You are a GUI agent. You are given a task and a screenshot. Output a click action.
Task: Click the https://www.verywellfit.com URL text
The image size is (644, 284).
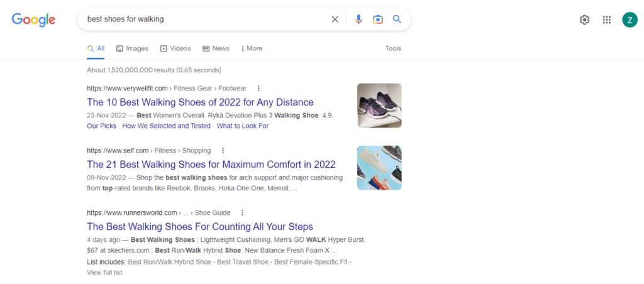(127, 88)
